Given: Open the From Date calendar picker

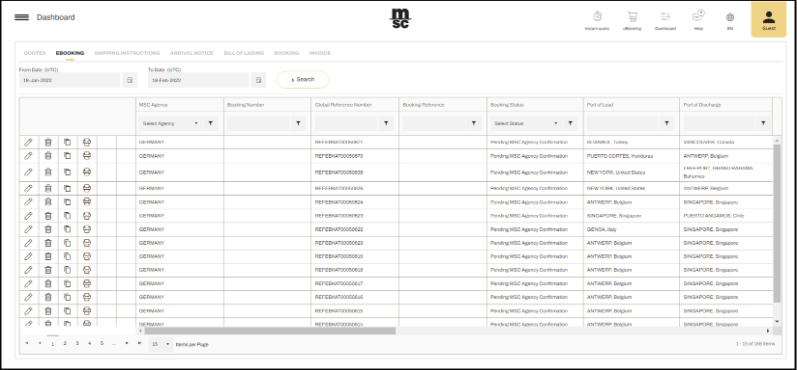Looking at the screenshot, I should 130,80.
